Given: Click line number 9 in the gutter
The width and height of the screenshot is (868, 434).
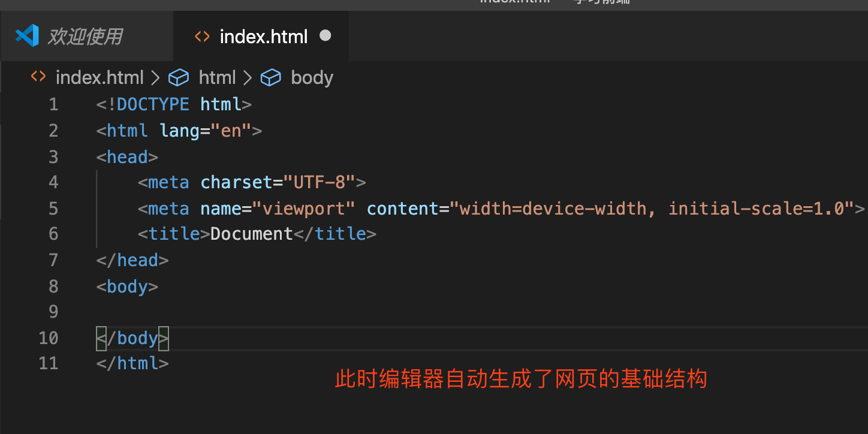Looking at the screenshot, I should (53, 312).
